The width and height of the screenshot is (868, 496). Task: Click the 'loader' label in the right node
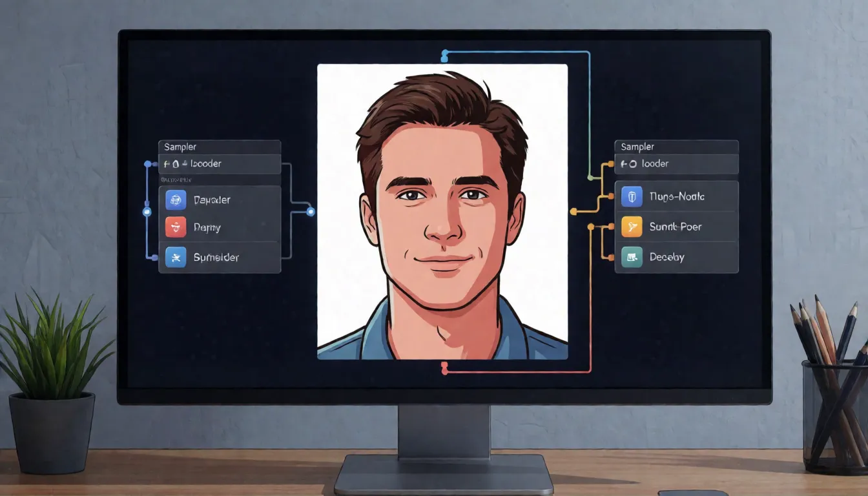pyautogui.click(x=655, y=164)
